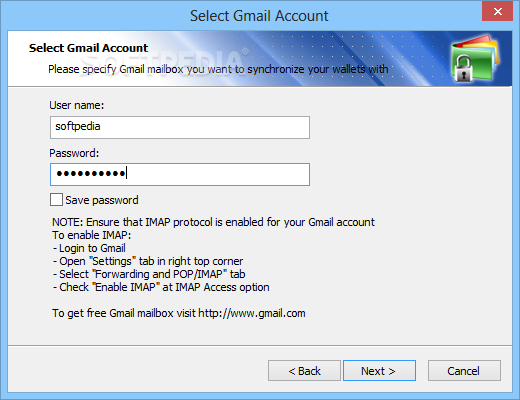The height and width of the screenshot is (400, 520).
Task: Click the User name input field
Action: pos(180,127)
